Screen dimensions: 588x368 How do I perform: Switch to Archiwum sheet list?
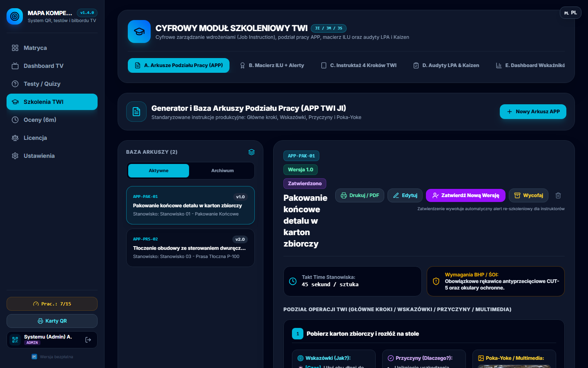click(223, 171)
